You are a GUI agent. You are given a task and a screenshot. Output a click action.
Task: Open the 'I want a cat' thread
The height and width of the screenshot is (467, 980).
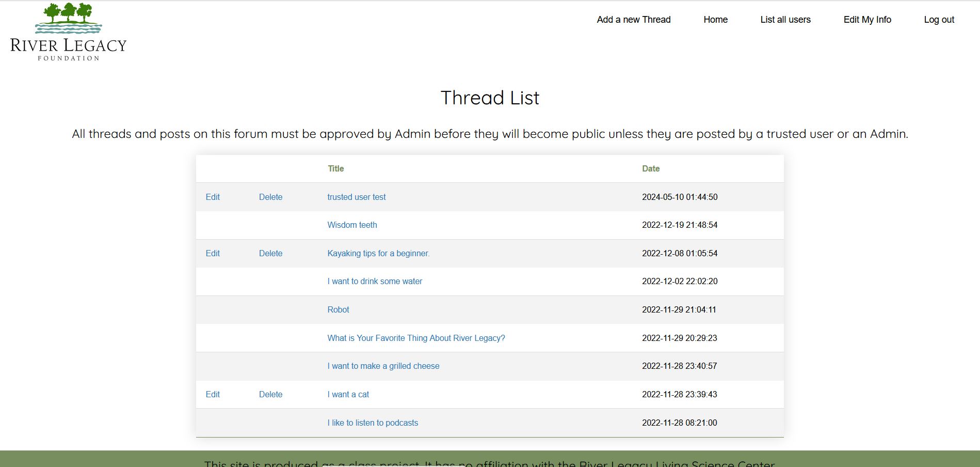pyautogui.click(x=348, y=394)
